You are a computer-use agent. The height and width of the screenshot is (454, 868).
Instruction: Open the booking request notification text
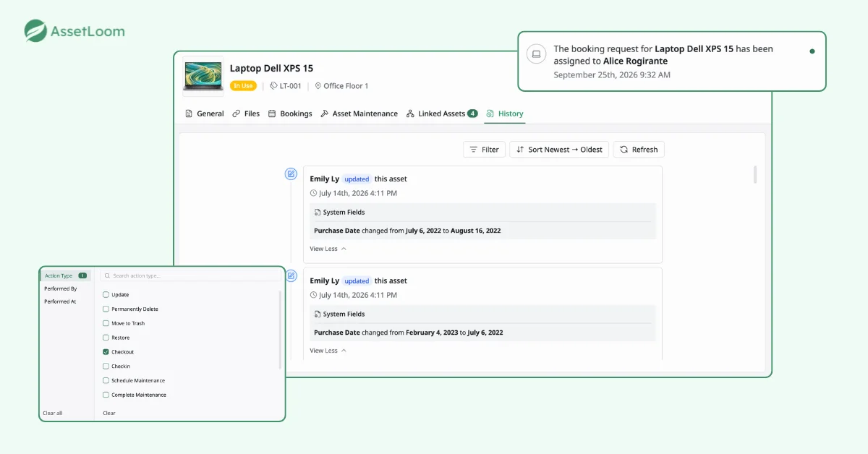point(663,55)
